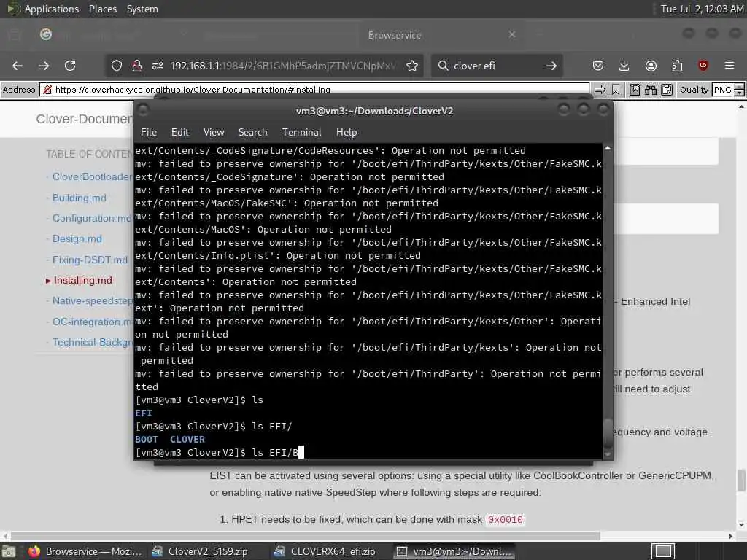This screenshot has width=747, height=560.
Task: Open Save to Pocket icon
Action: (x=598, y=66)
